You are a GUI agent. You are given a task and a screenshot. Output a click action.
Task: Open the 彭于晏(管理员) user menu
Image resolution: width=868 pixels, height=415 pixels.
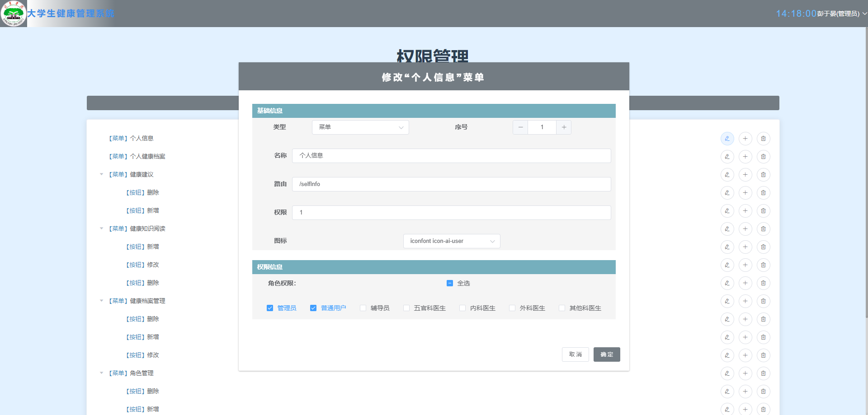pyautogui.click(x=839, y=13)
